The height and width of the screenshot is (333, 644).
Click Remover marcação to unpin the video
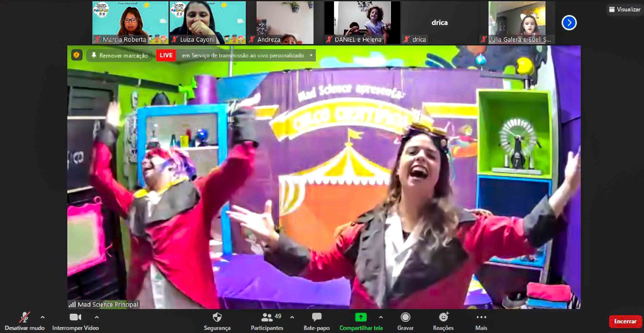[119, 56]
